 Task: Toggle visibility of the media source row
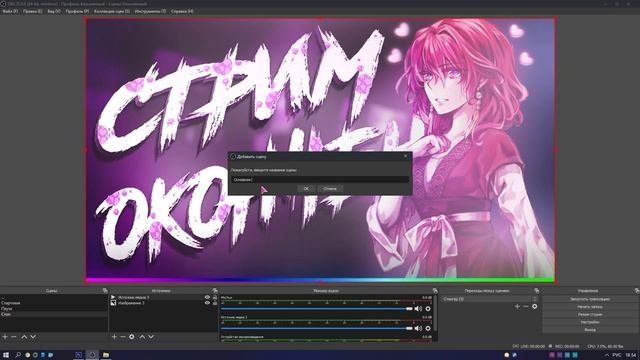pyautogui.click(x=207, y=298)
